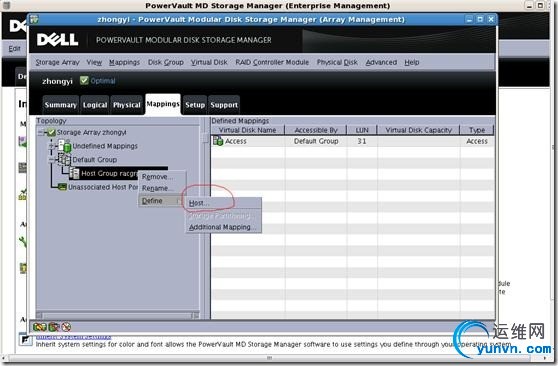Click the Unassociated Host Port icon

click(x=62, y=187)
